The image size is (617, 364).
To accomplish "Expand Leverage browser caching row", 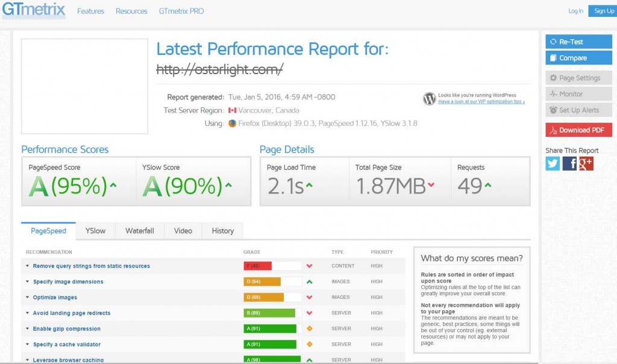I will click(x=27, y=360).
